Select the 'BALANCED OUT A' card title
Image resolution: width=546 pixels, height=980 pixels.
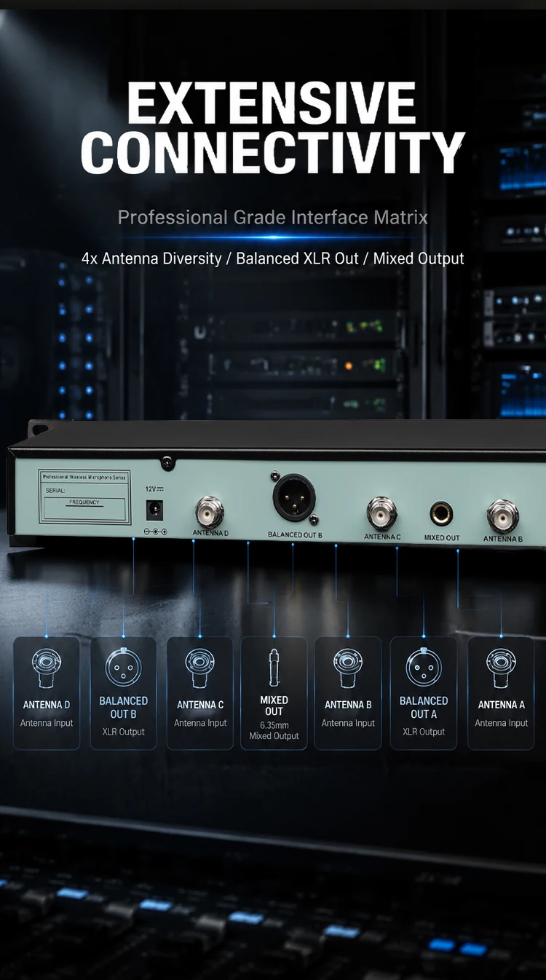[424, 708]
